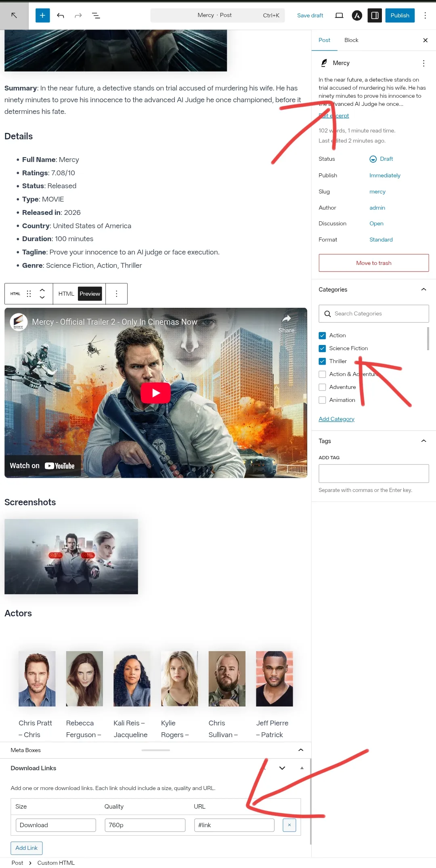This screenshot has width=436, height=868.
Task: Switch to the Block tab
Action: (x=351, y=40)
